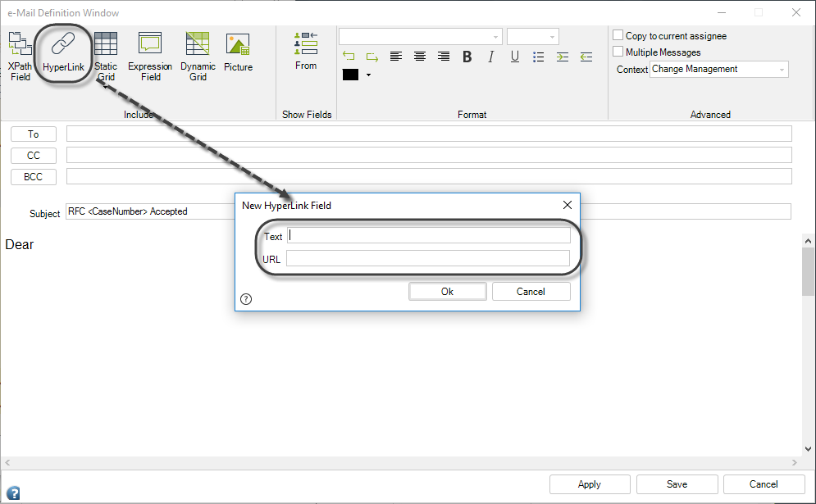Click the BCC recipients button
Screen dimensions: 816x504
34,177
